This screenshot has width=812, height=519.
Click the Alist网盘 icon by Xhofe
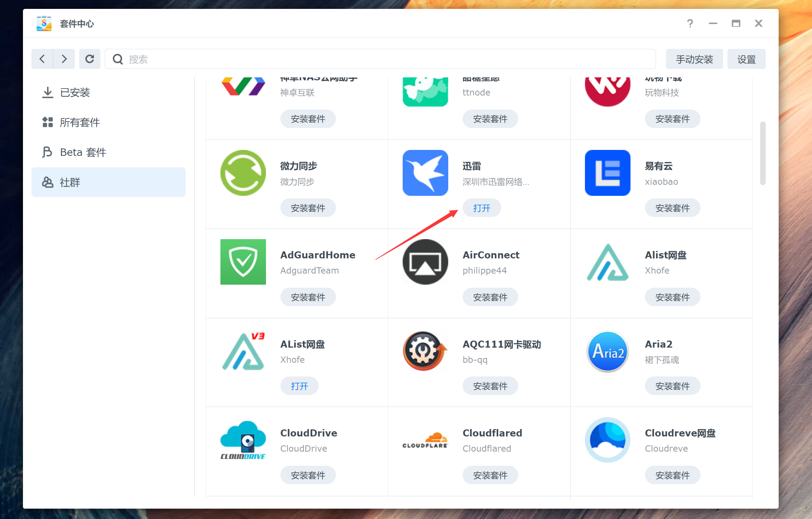[x=608, y=262]
